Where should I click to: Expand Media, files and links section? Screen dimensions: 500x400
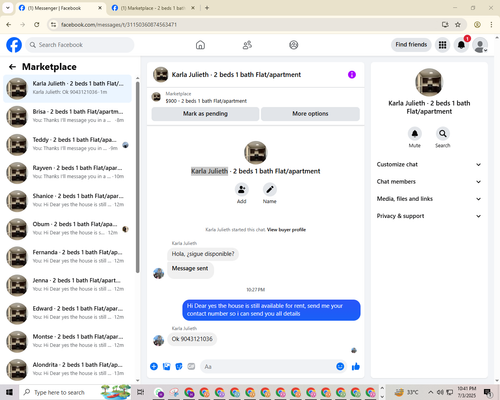point(429,199)
